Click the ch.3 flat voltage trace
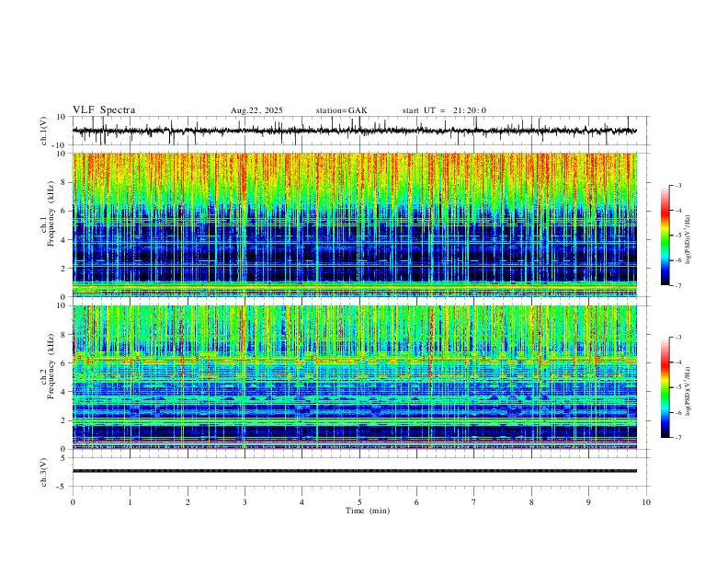The height and width of the screenshot is (563, 728). pyautogui.click(x=354, y=471)
